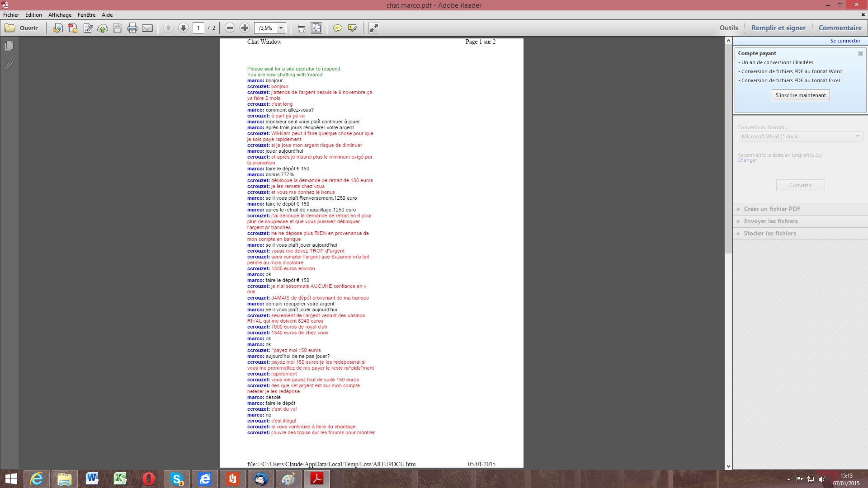Click the add sticky note icon
The height and width of the screenshot is (488, 868).
click(337, 28)
